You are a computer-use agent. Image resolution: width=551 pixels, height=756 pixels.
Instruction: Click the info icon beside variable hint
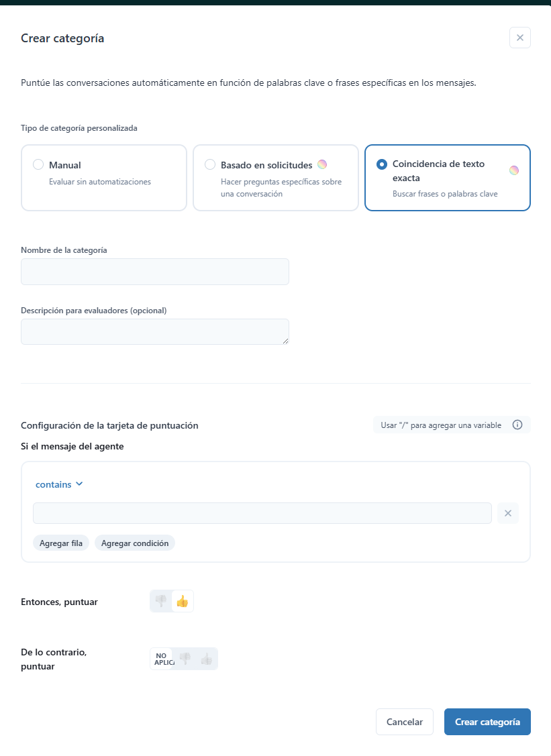[x=517, y=425]
